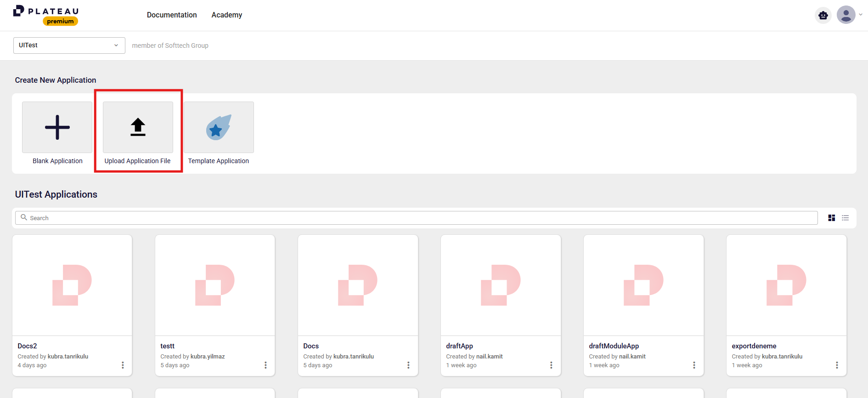
Task: Expand the UITest workspace dropdown
Action: point(69,45)
